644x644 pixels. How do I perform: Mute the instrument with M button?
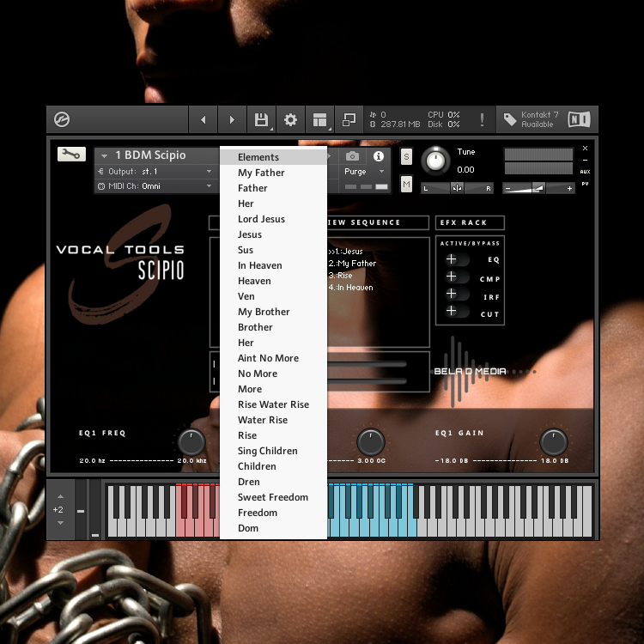pos(406,185)
